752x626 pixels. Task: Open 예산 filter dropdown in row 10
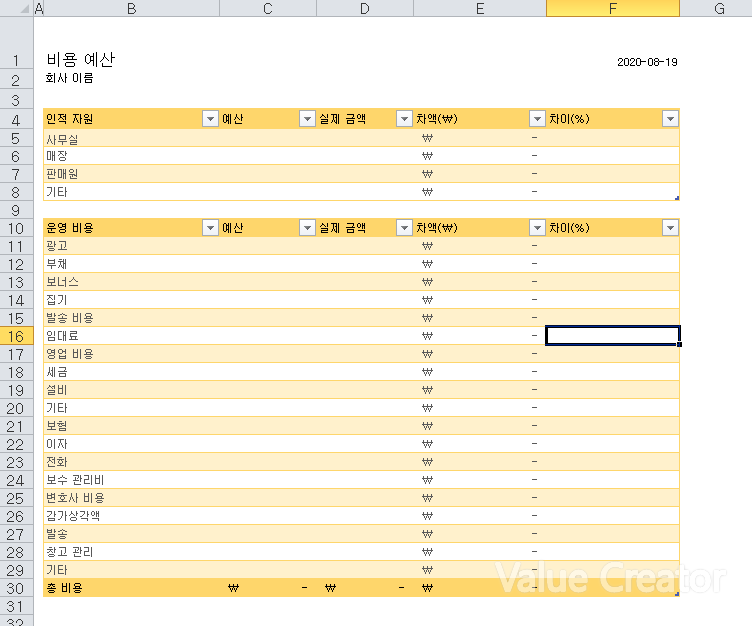307,227
